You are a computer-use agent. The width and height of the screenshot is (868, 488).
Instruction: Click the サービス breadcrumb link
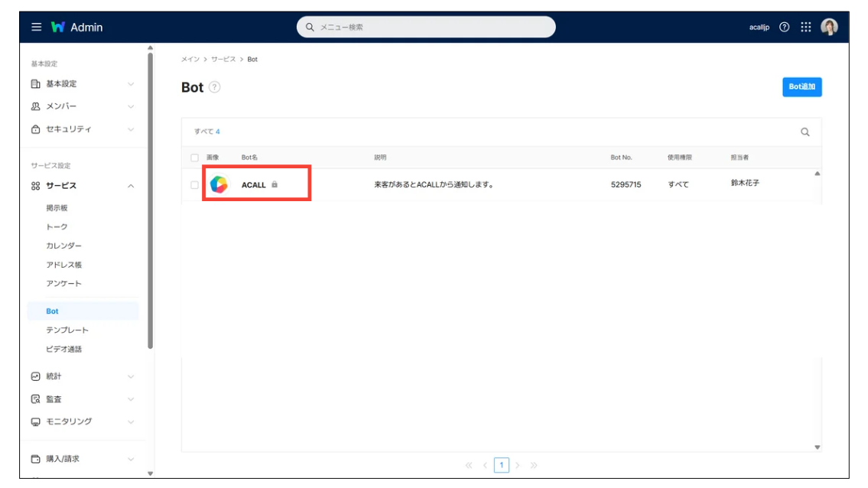pyautogui.click(x=223, y=59)
